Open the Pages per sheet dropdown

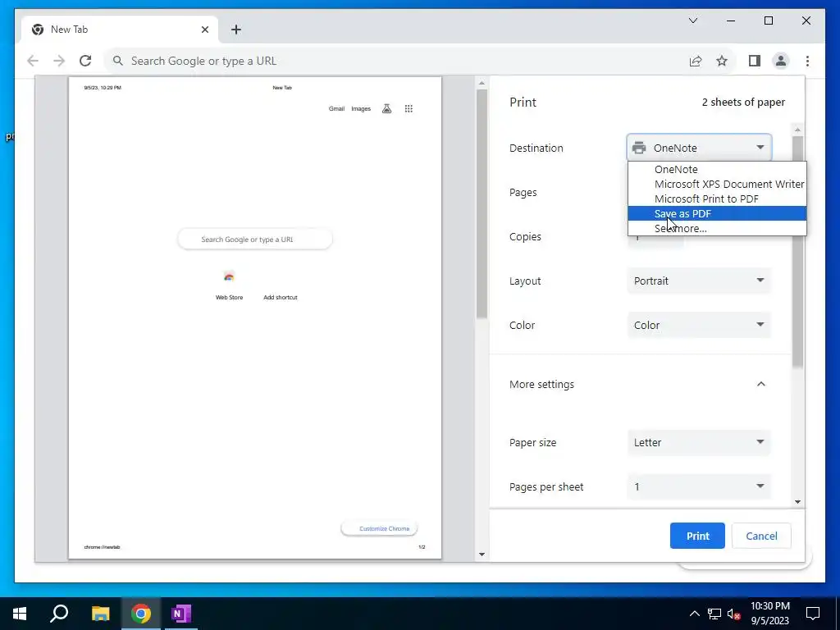(699, 486)
